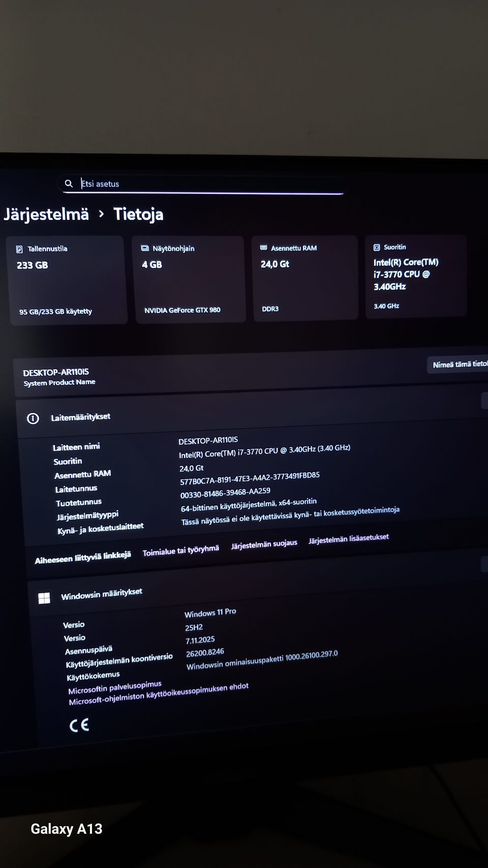Select build number '26200.8246' value
This screenshot has width=488, height=868.
(205, 653)
